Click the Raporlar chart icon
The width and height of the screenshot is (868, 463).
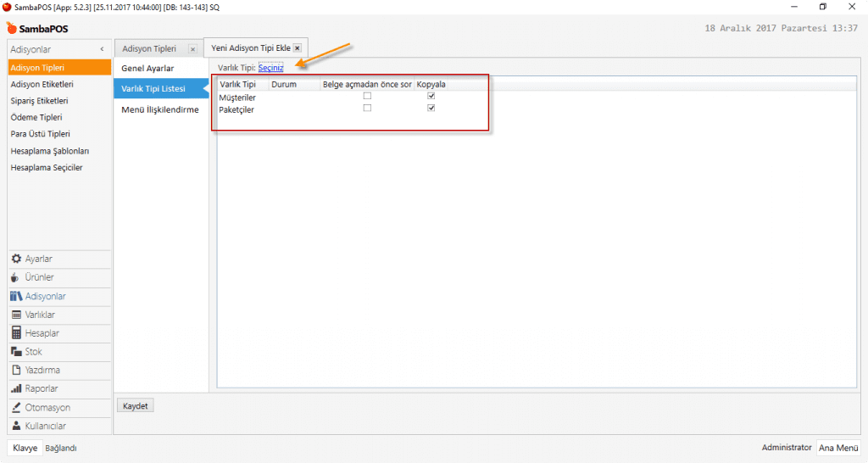(x=16, y=389)
